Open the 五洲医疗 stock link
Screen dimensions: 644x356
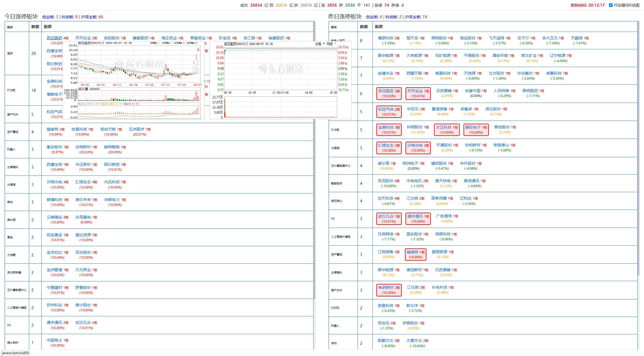click(x=137, y=129)
